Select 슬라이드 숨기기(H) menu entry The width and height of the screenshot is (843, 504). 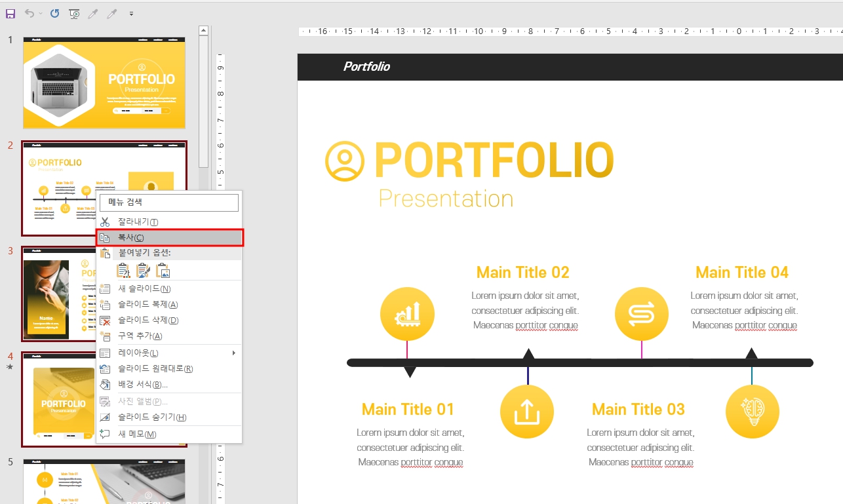169,417
